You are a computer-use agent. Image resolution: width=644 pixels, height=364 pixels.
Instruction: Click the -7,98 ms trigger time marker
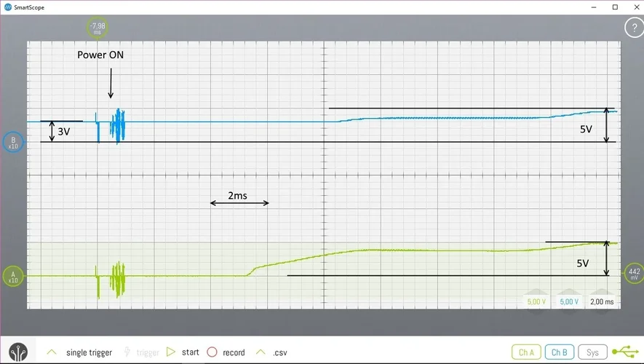[98, 28]
